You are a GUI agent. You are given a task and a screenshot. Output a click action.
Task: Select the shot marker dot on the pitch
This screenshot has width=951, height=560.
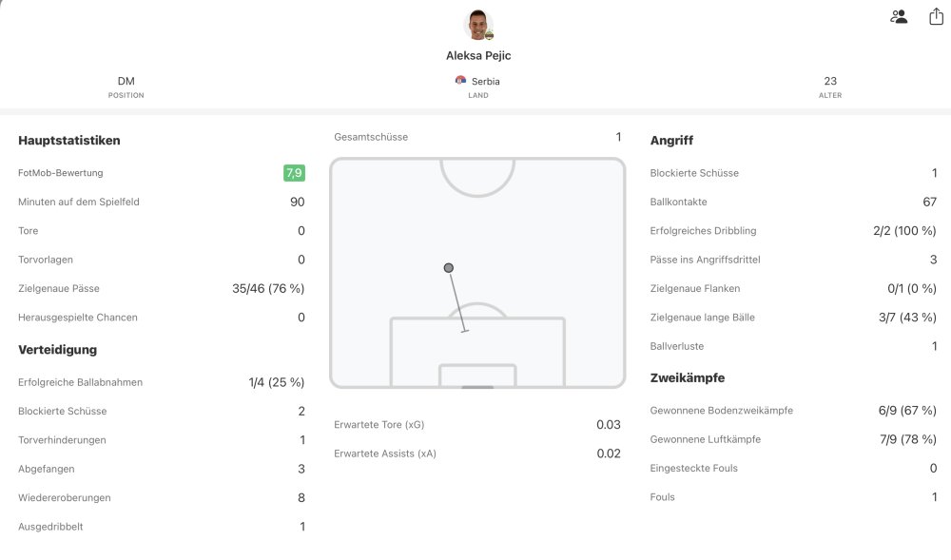(449, 268)
